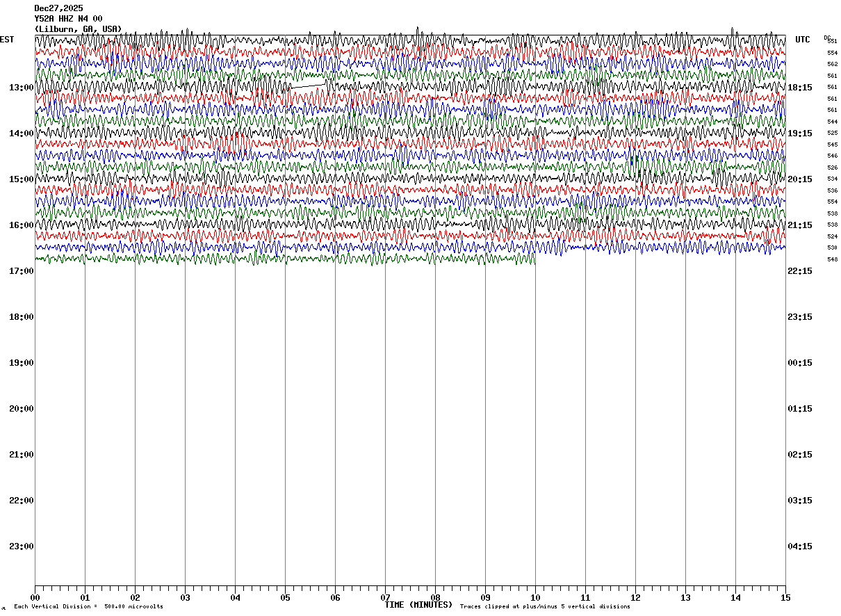This screenshot has height=616, width=841.
Task: Select the 19:00 EST time label
Action: coord(22,363)
